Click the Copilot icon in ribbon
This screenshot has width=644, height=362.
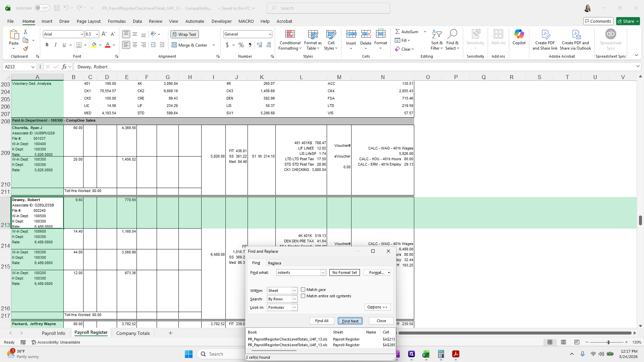click(519, 35)
